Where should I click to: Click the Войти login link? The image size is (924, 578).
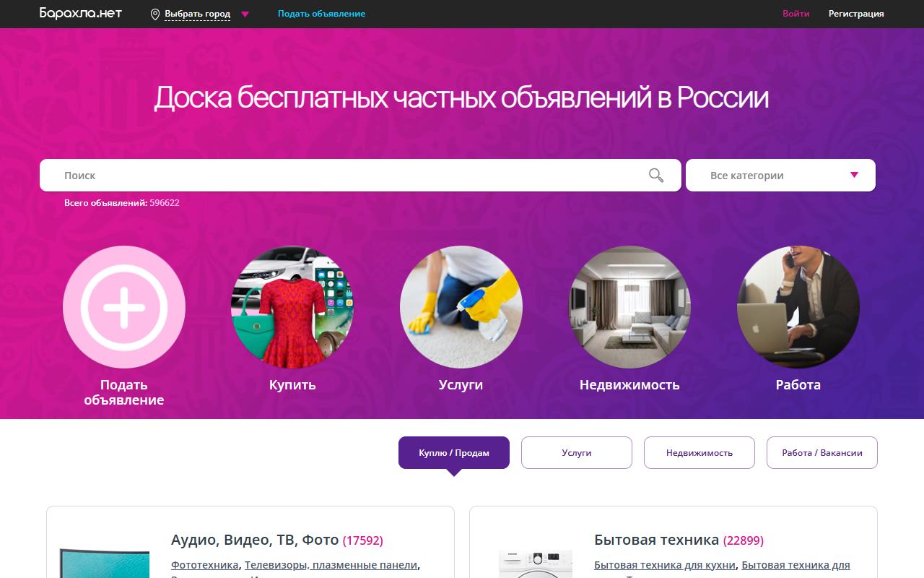pyautogui.click(x=796, y=14)
